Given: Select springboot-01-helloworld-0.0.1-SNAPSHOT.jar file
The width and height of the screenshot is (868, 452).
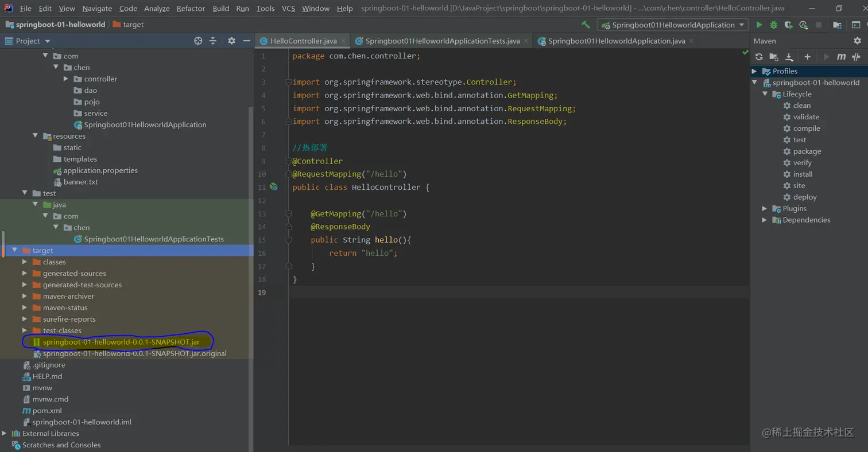Looking at the screenshot, I should [121, 342].
